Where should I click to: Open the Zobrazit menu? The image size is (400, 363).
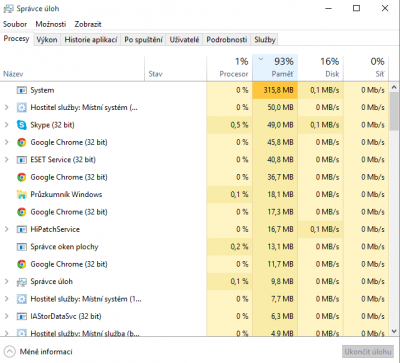pyautogui.click(x=88, y=24)
